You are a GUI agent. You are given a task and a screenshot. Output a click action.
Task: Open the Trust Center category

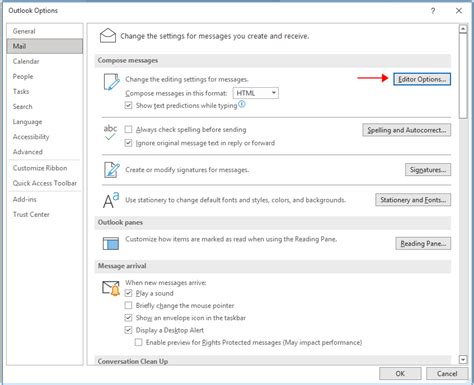pyautogui.click(x=45, y=214)
